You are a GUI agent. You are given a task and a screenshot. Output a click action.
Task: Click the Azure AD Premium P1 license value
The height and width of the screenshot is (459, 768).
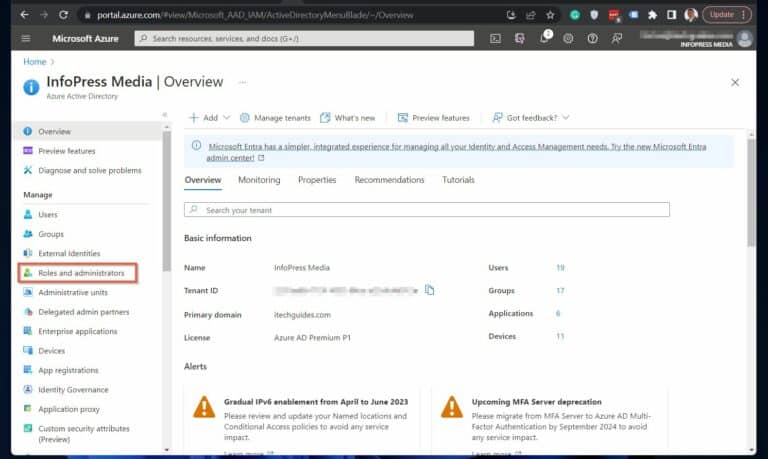pos(312,338)
